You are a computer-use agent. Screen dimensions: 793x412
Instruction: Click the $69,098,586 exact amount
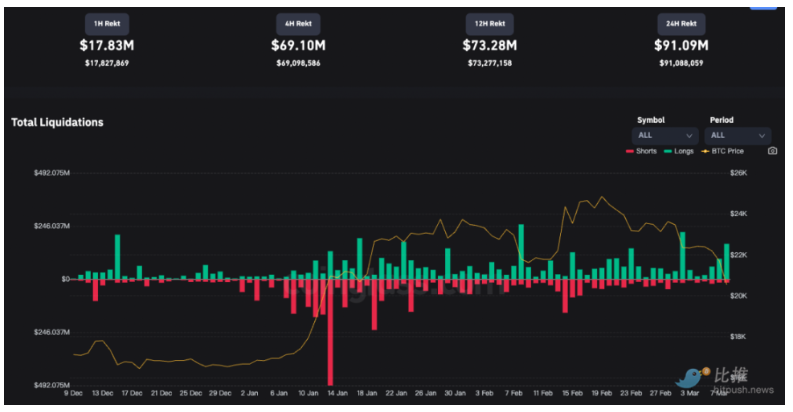pos(298,63)
